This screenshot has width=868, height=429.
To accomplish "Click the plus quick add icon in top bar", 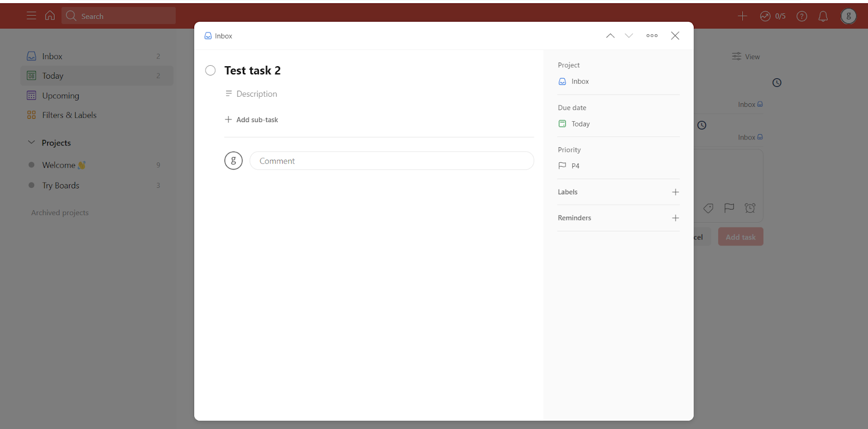I will point(743,16).
